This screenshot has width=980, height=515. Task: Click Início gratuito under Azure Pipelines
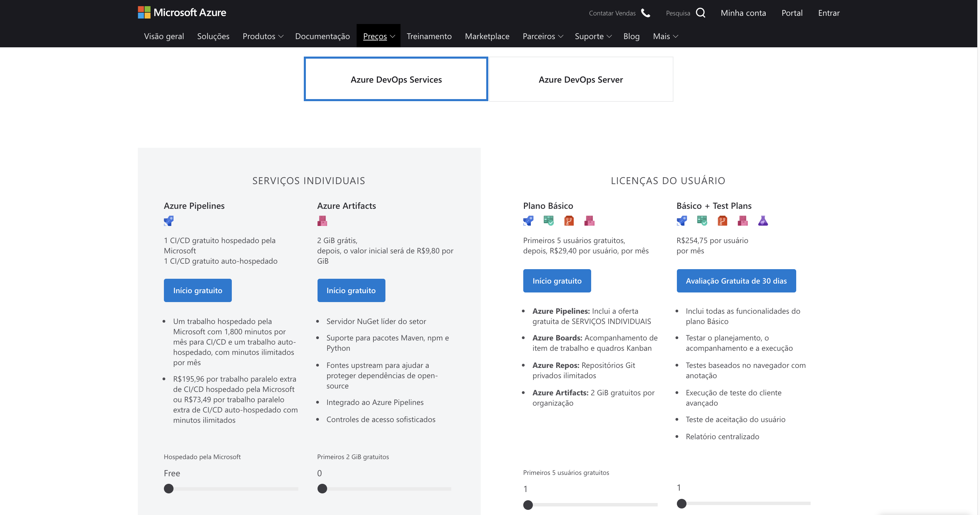(x=198, y=290)
